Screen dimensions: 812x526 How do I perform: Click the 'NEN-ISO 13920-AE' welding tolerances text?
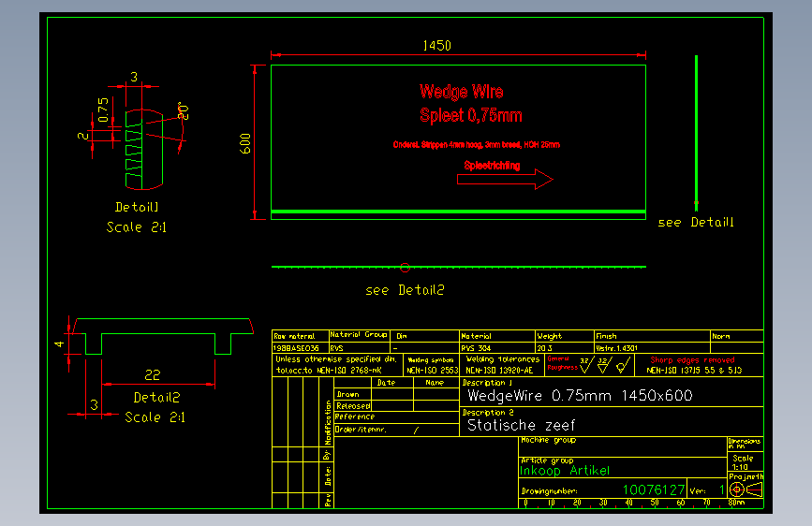499,371
